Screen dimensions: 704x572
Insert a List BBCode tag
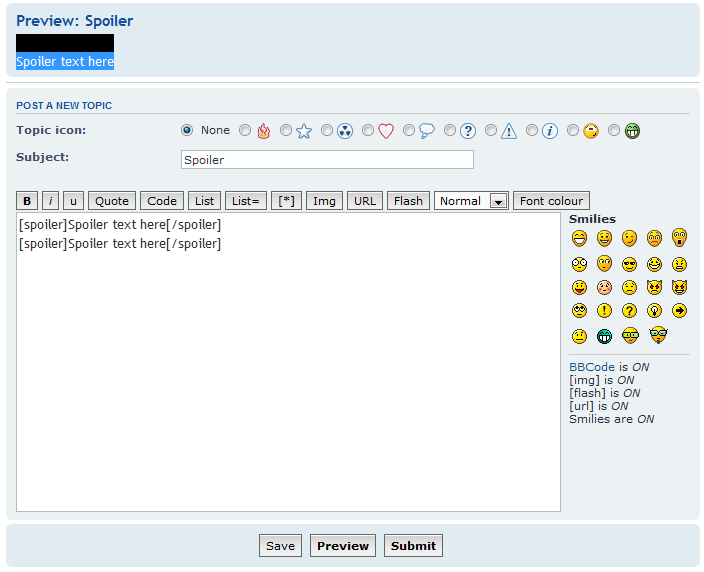[204, 201]
